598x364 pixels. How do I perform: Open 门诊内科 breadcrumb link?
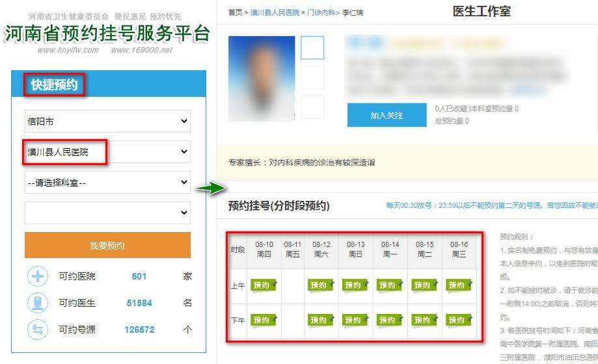pos(321,12)
